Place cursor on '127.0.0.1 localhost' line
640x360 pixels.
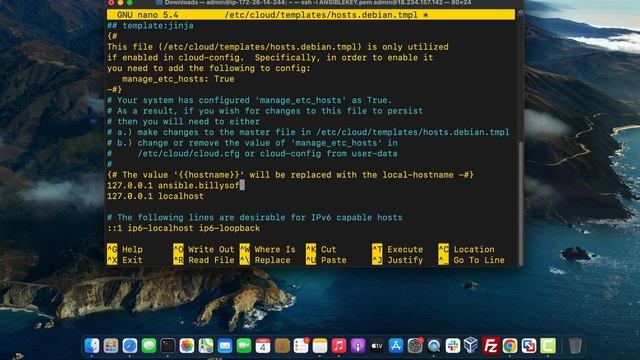(155, 196)
